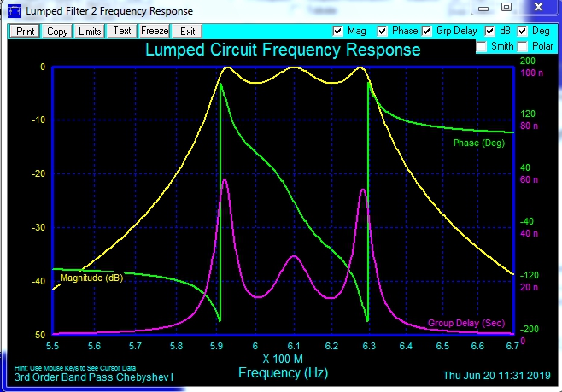Image resolution: width=562 pixels, height=392 pixels.
Task: Copy the plot with Copy button
Action: click(57, 32)
